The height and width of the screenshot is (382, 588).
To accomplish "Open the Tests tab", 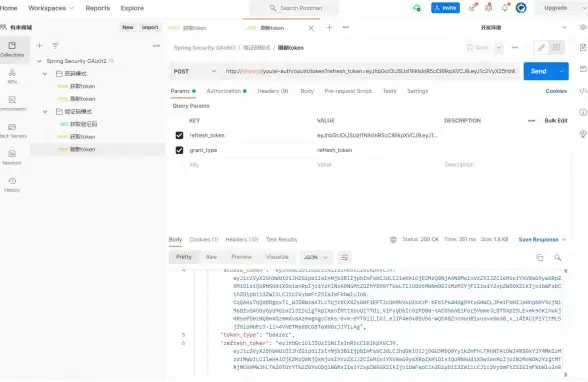I will 389,91.
